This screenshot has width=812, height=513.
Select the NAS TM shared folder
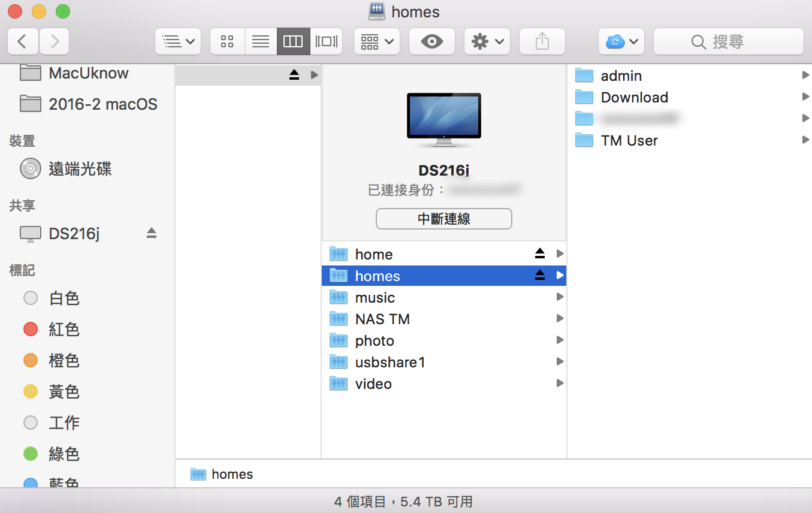click(382, 319)
